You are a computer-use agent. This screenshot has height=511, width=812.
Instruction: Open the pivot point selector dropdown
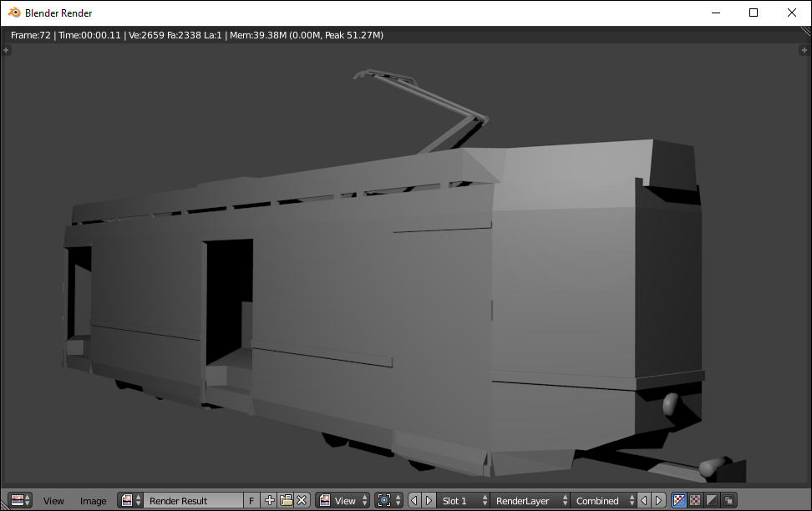point(388,501)
